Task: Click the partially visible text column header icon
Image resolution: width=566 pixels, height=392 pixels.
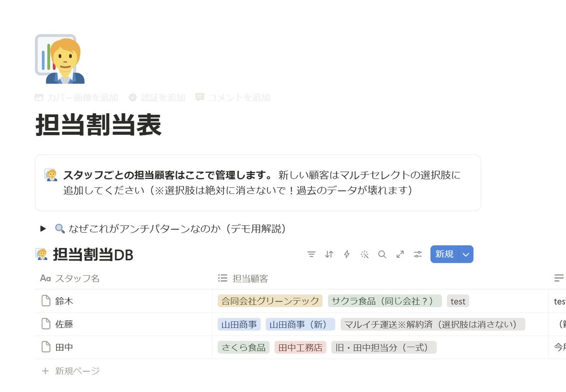Action: point(559,278)
